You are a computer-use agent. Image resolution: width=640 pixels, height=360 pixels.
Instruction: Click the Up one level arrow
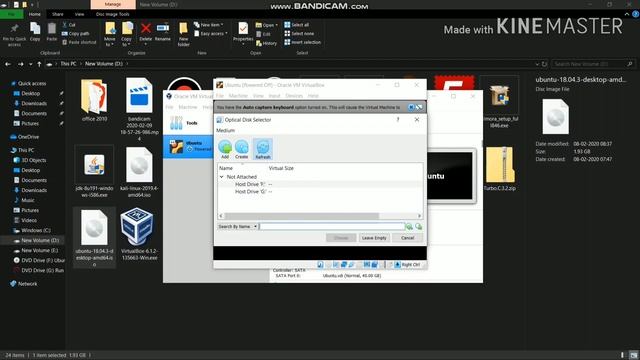point(39,64)
